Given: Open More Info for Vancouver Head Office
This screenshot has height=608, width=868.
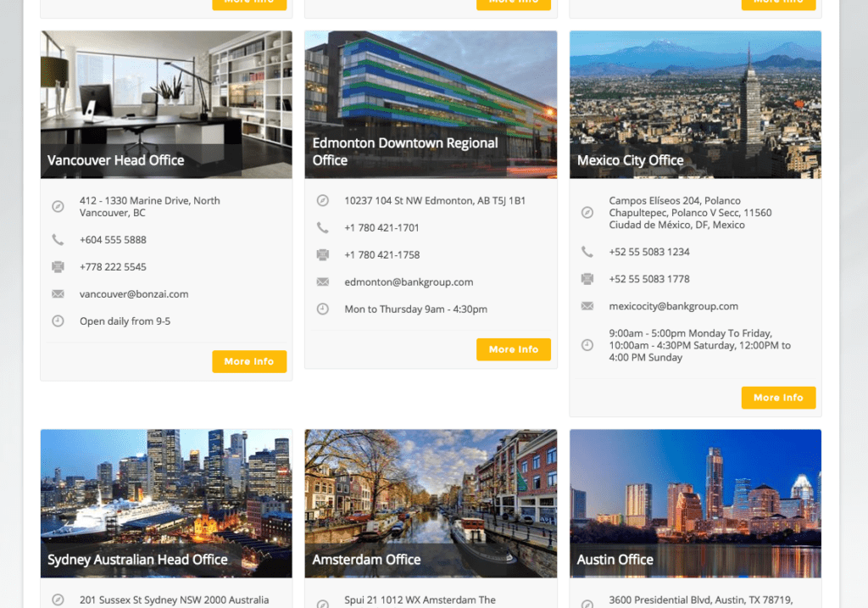Looking at the screenshot, I should pyautogui.click(x=249, y=361).
